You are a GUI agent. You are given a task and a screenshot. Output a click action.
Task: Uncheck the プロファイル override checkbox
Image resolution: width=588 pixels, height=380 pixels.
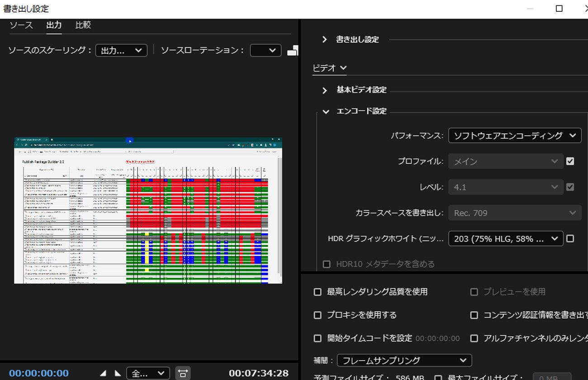[570, 161]
